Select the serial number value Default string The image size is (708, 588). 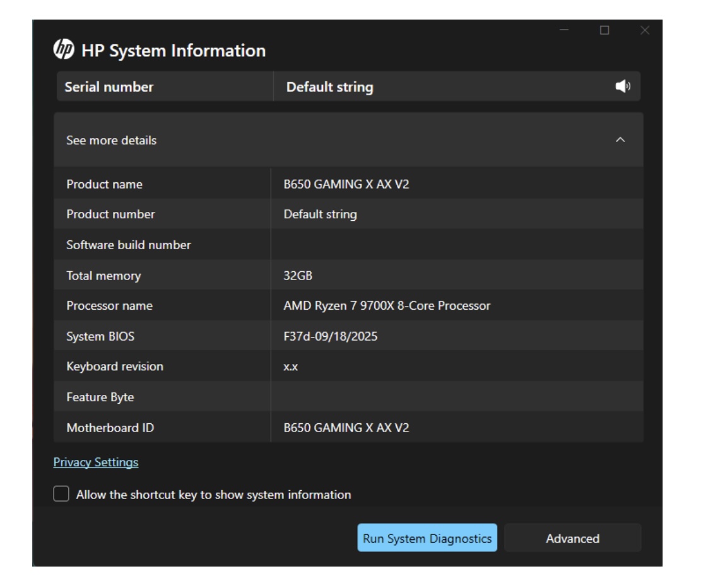pos(329,86)
